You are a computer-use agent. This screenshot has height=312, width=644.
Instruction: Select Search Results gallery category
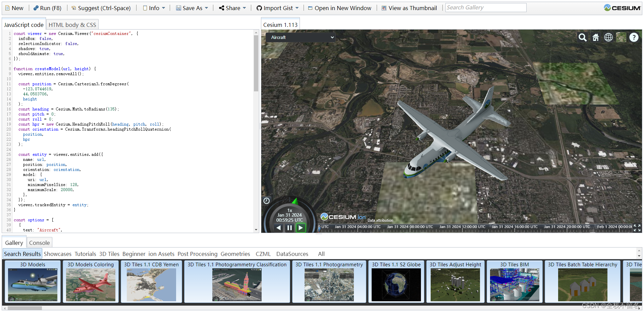point(22,254)
